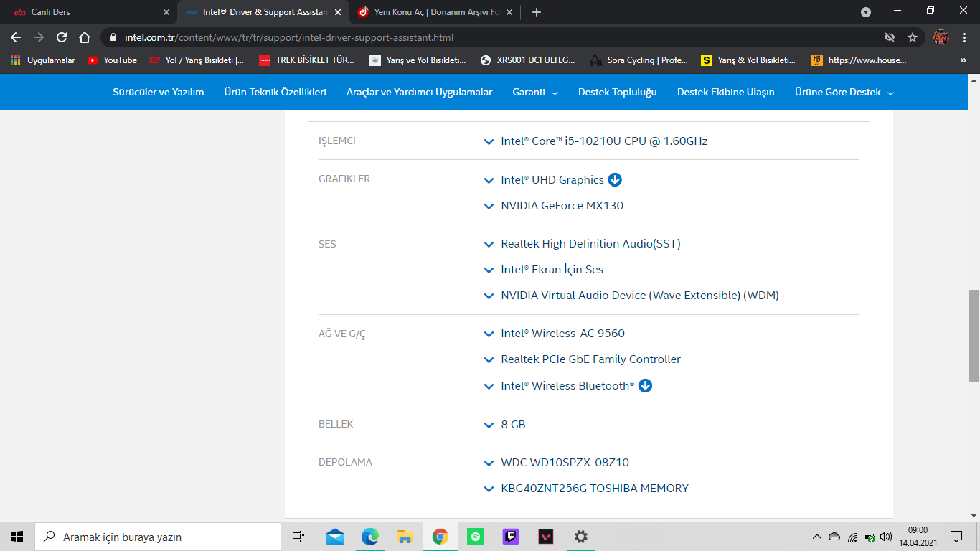
Task: Open File Explorer from the taskbar
Action: point(405,537)
